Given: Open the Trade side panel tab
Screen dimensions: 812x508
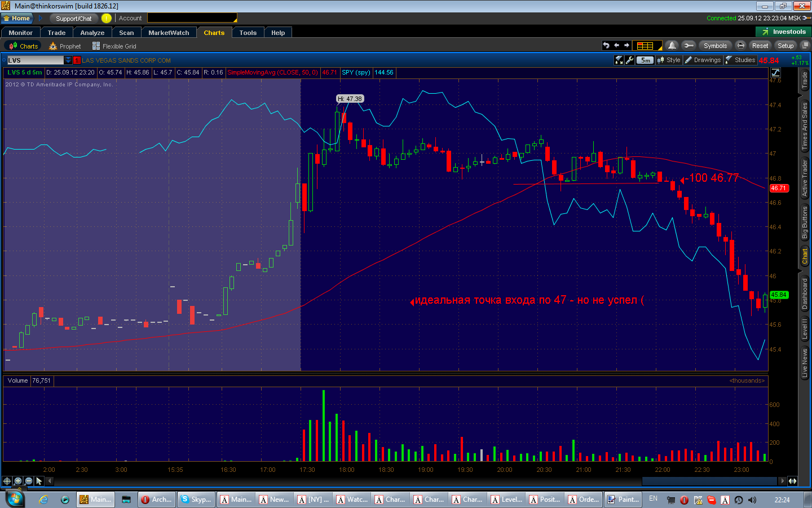Looking at the screenshot, I should pyautogui.click(x=805, y=81).
